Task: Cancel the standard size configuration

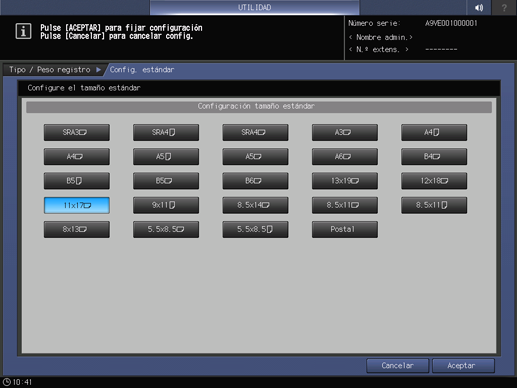Action: click(x=397, y=366)
